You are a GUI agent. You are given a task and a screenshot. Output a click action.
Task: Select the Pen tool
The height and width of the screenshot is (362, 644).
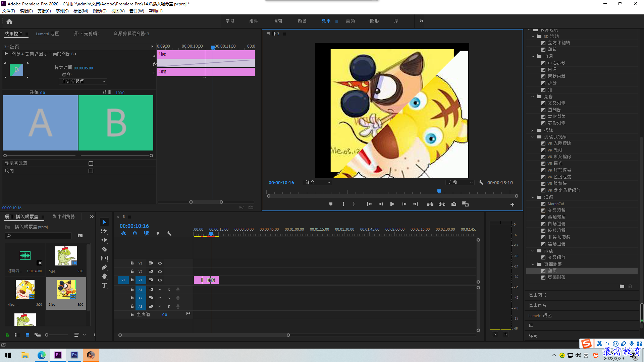[x=104, y=267]
